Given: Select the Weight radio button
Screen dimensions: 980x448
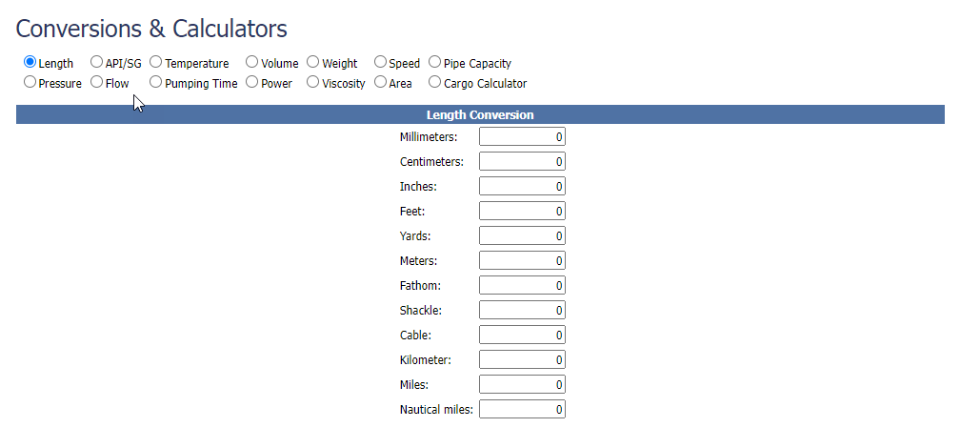Looking at the screenshot, I should click(313, 63).
